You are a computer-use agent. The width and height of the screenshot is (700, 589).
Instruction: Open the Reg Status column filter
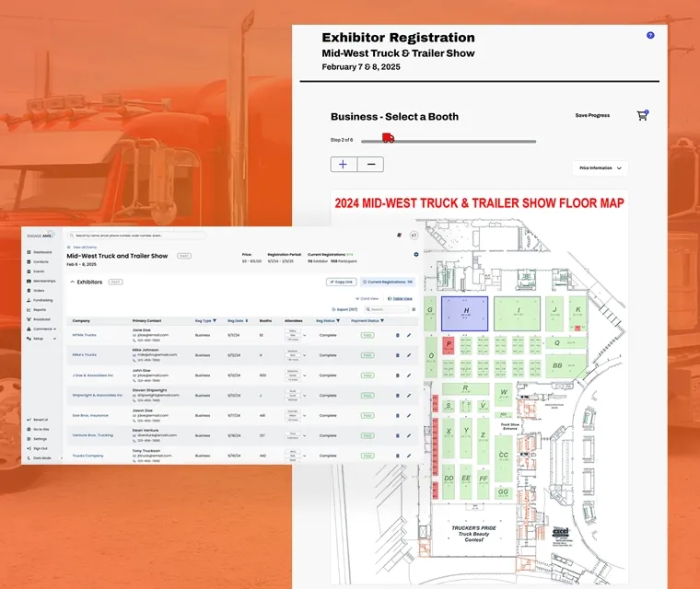click(x=338, y=321)
